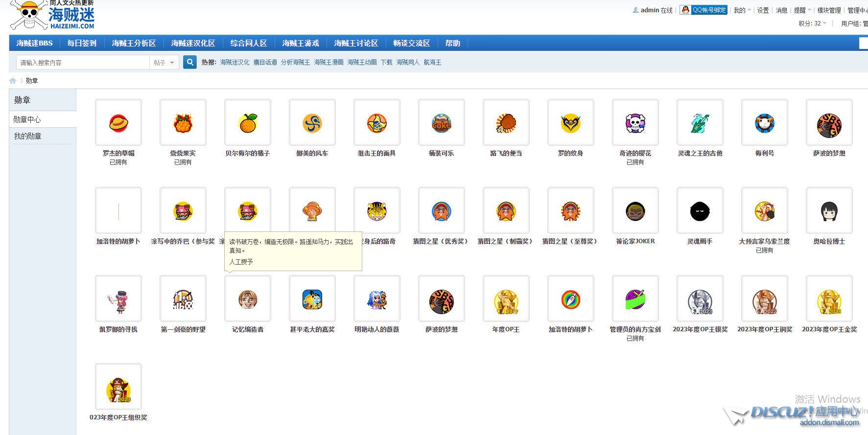Screen dimensions: 868x435
Task: Click the 涂写中的乔巴 Chopper medal icon
Action: coord(183,211)
